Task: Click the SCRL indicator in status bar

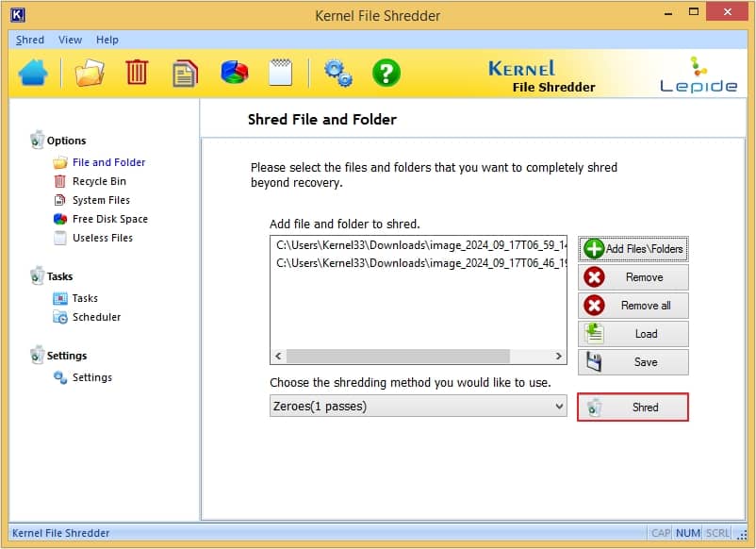Action: tap(717, 533)
